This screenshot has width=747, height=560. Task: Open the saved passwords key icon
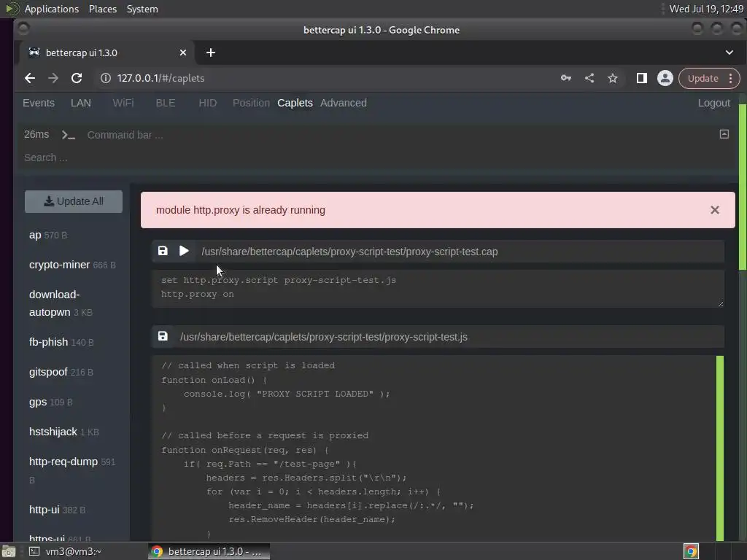click(x=565, y=78)
